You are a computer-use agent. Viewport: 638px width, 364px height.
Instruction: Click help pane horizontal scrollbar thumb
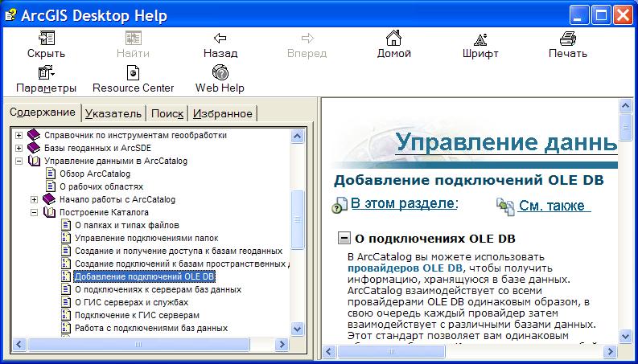tap(392, 351)
